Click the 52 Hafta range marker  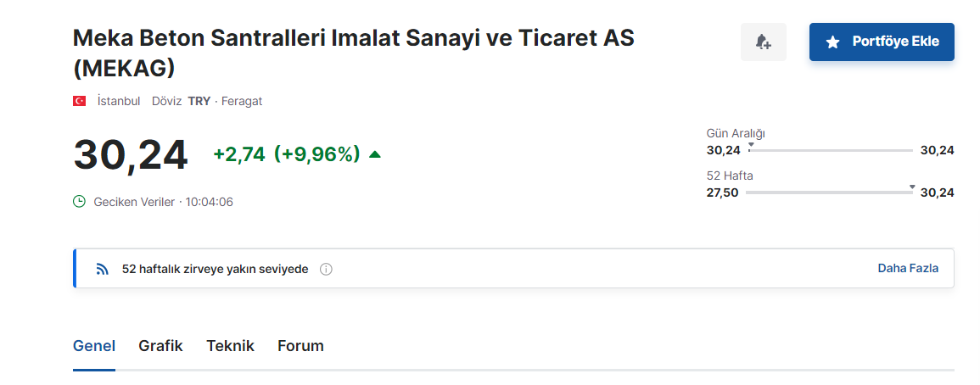pos(912,187)
